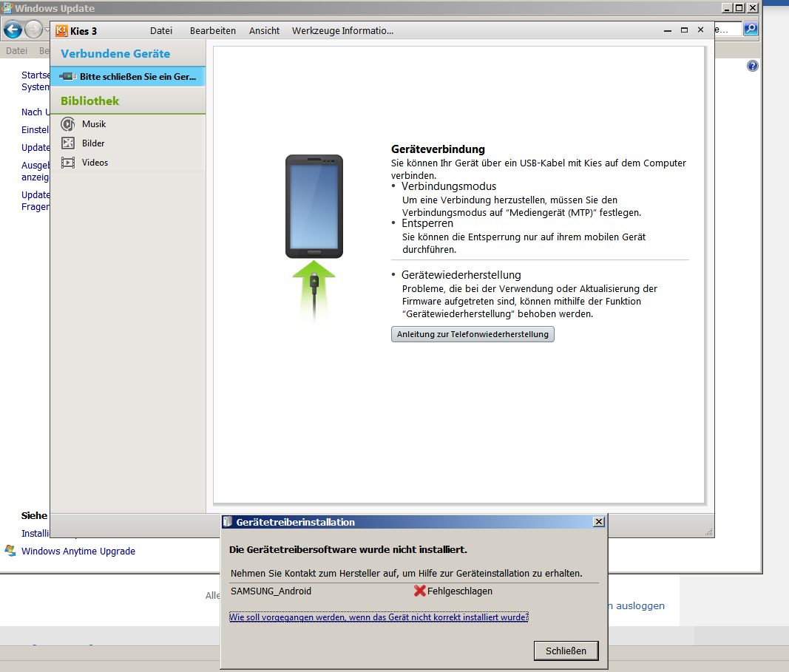Click the Installi... link under Siehe
Screen dimensions: 789x672
coord(35,533)
